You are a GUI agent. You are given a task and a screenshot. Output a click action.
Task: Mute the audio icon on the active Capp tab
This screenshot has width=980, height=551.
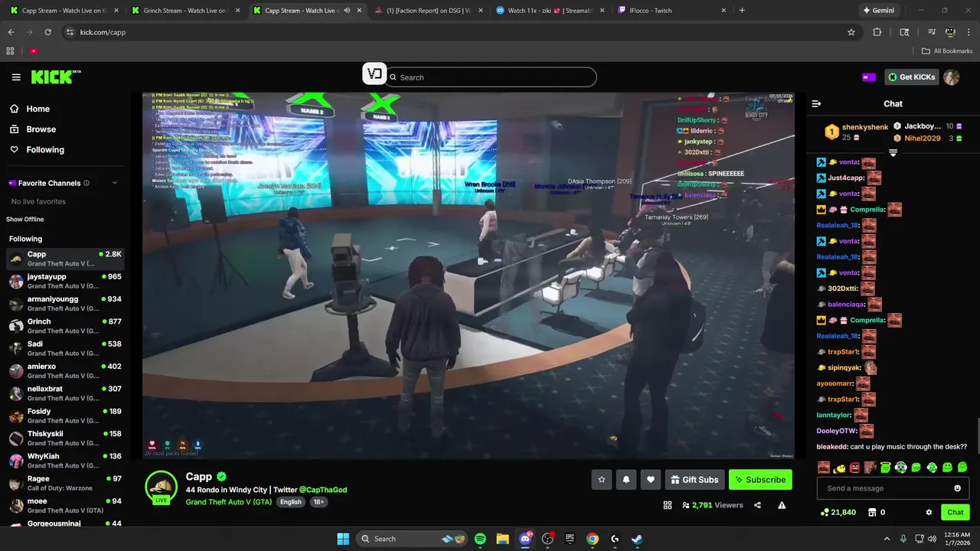[348, 11]
